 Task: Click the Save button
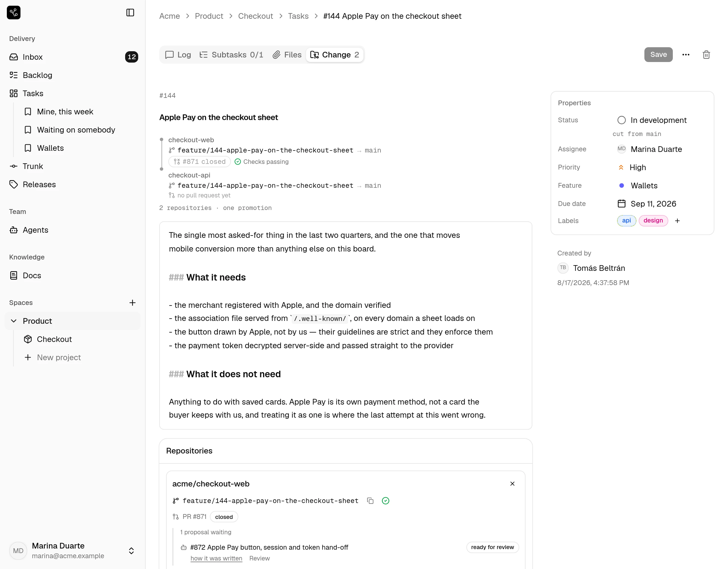coord(658,55)
